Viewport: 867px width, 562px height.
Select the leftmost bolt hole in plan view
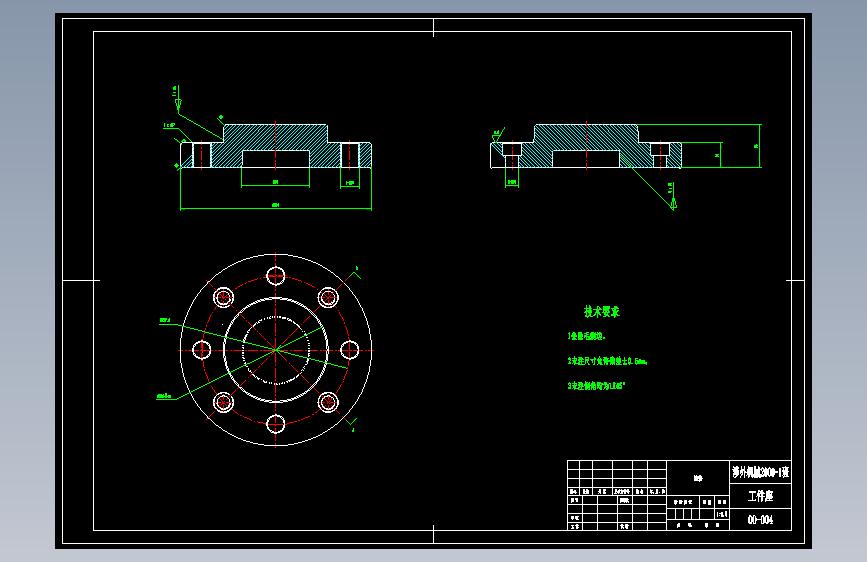[201, 350]
